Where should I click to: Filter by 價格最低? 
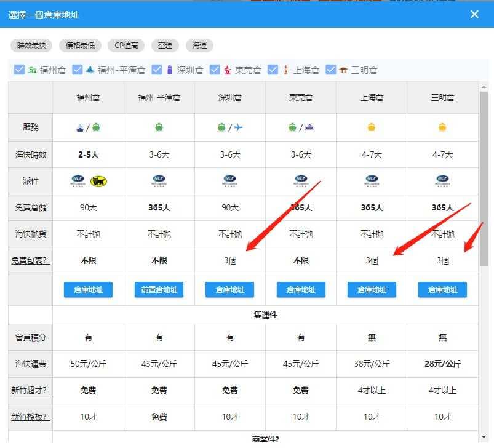(80, 46)
